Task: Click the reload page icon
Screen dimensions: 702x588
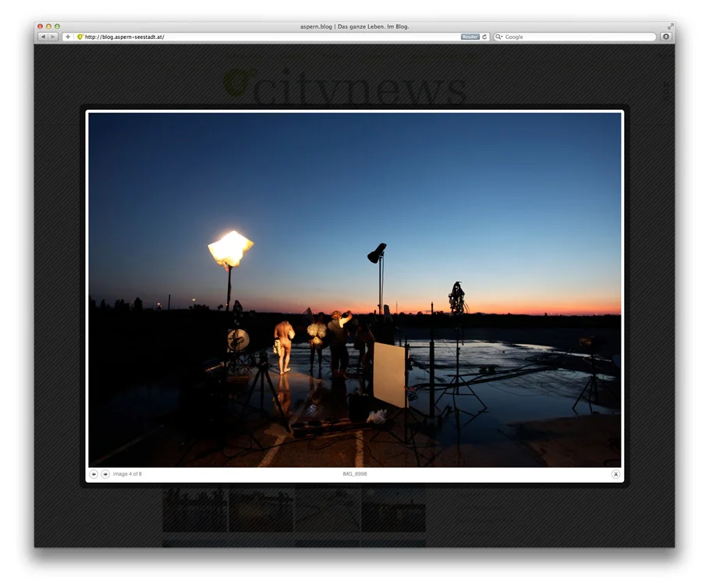Action: [x=484, y=37]
